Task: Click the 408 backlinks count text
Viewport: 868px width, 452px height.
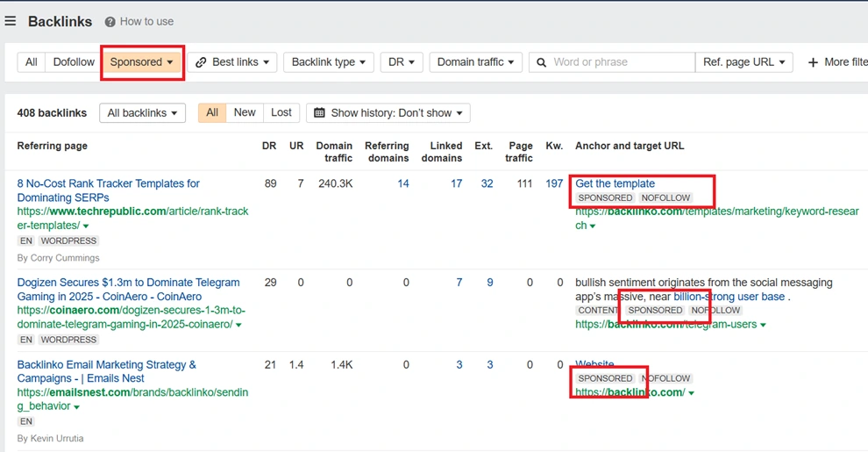Action: [x=52, y=113]
